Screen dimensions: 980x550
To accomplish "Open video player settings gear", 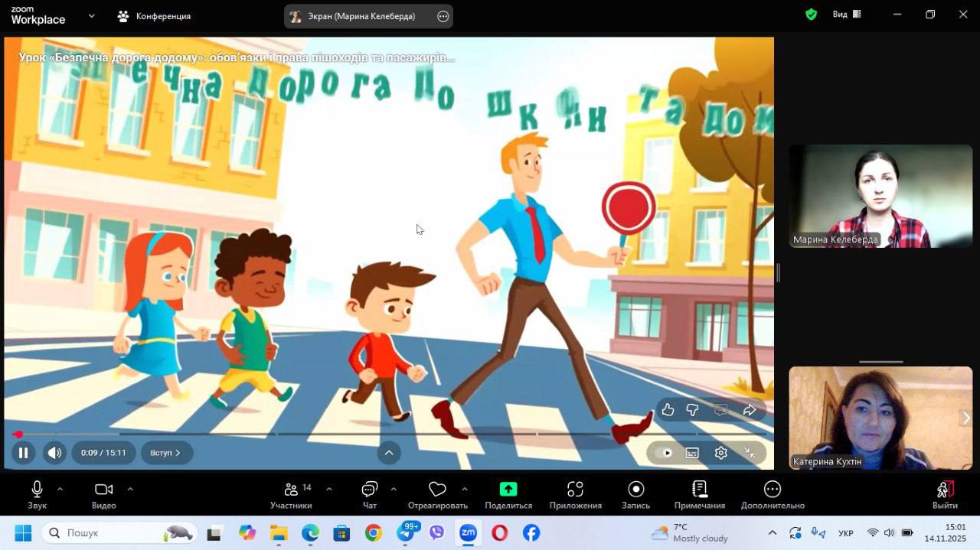I will click(x=720, y=453).
